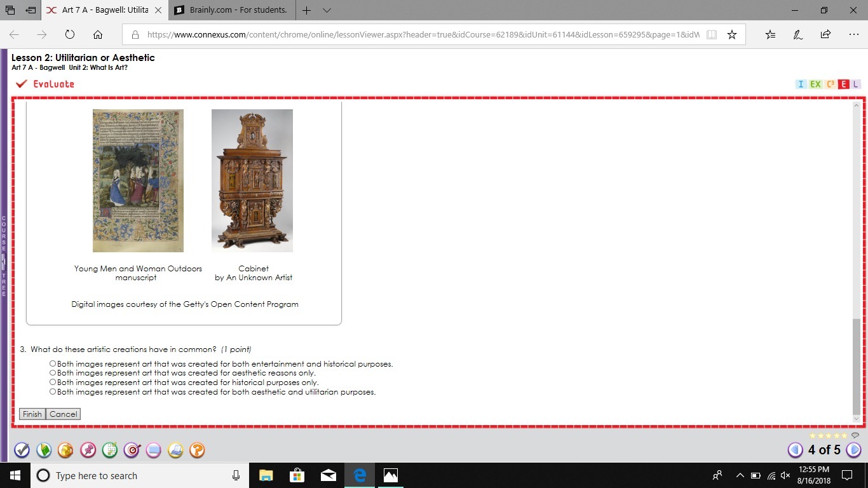Click the checkmark icon in the lesson toolbar

pyautogui.click(x=22, y=450)
